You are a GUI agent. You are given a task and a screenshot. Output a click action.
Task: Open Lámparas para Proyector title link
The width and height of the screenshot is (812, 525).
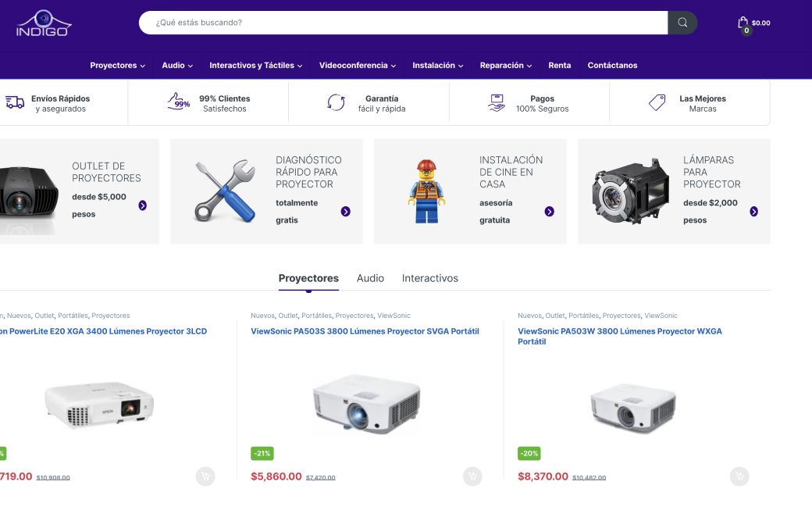pyautogui.click(x=711, y=172)
